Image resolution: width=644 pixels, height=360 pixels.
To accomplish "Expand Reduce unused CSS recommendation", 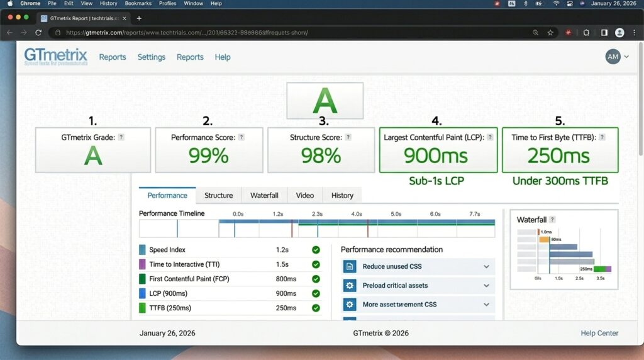I will [x=486, y=267].
